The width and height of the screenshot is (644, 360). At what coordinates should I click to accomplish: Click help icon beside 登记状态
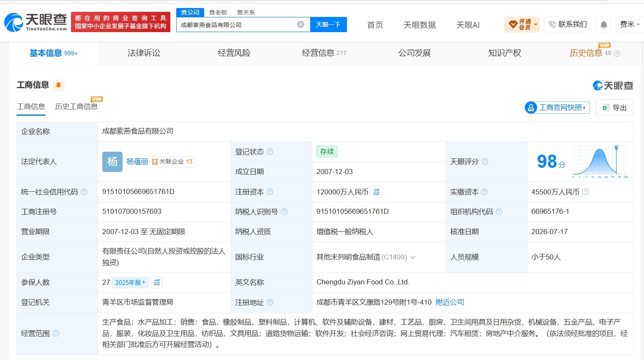[270, 152]
